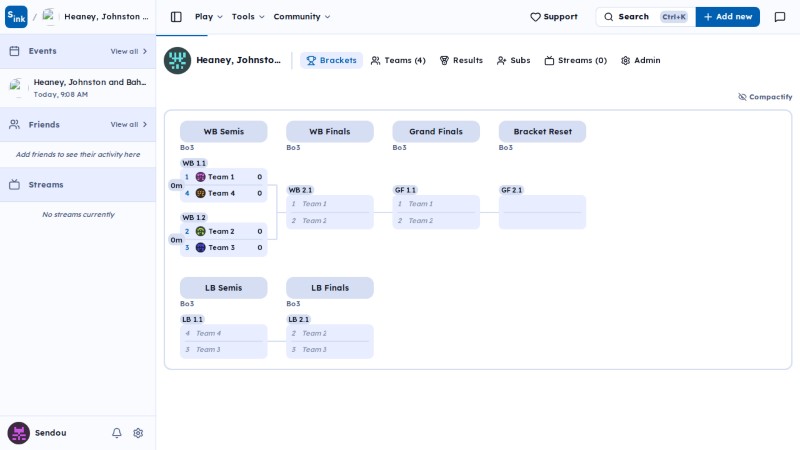Open match GF 2.1 box
The image size is (800, 450).
point(542,212)
